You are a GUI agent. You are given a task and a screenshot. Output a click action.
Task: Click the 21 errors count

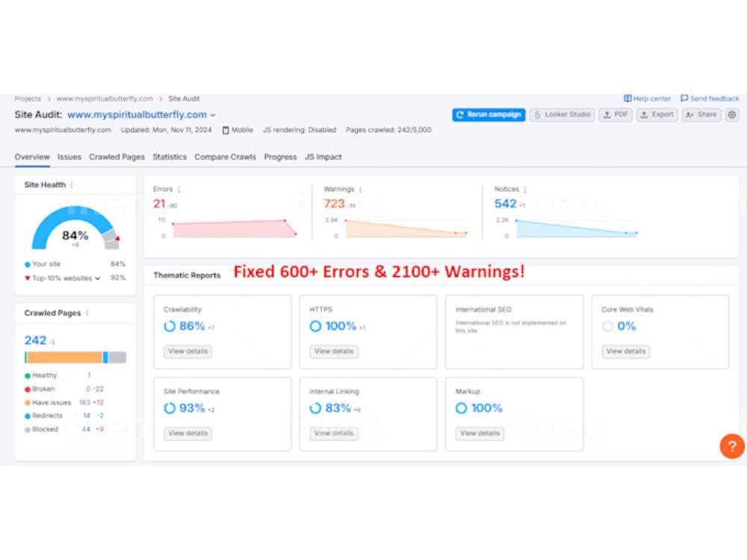point(159,204)
